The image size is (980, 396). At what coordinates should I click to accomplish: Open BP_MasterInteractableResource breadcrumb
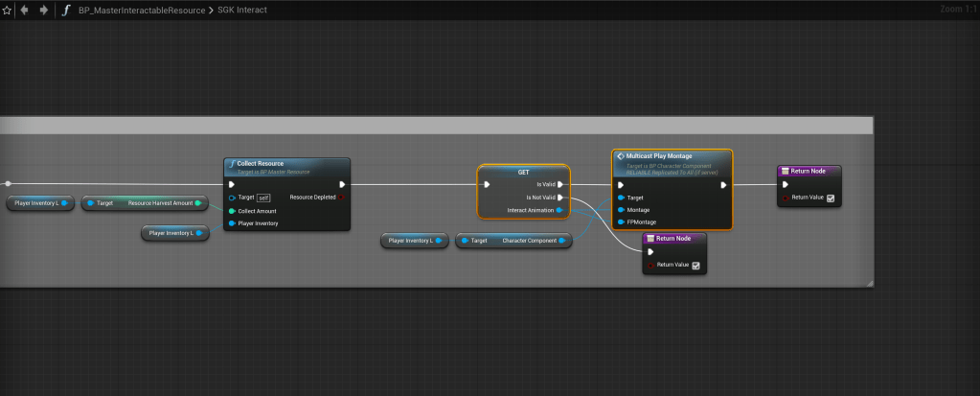click(x=141, y=10)
